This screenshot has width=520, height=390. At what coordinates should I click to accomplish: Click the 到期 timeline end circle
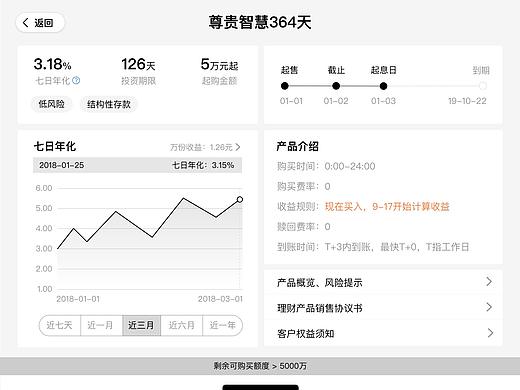click(x=482, y=86)
